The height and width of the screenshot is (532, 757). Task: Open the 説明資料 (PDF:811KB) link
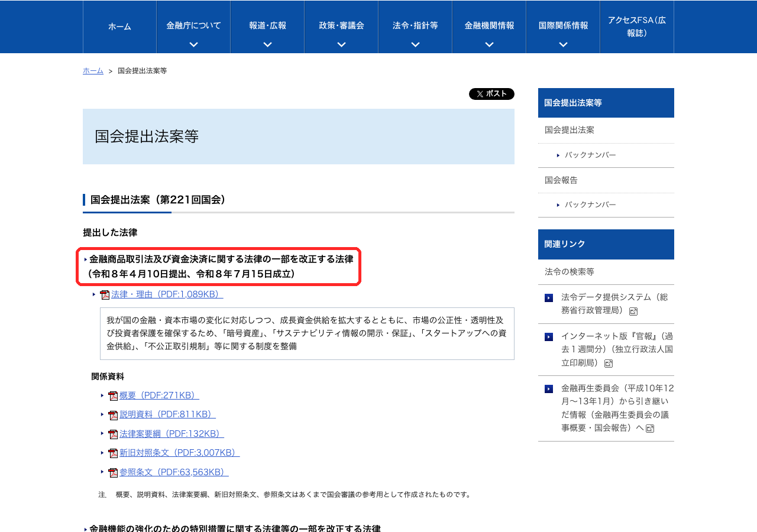[167, 414]
